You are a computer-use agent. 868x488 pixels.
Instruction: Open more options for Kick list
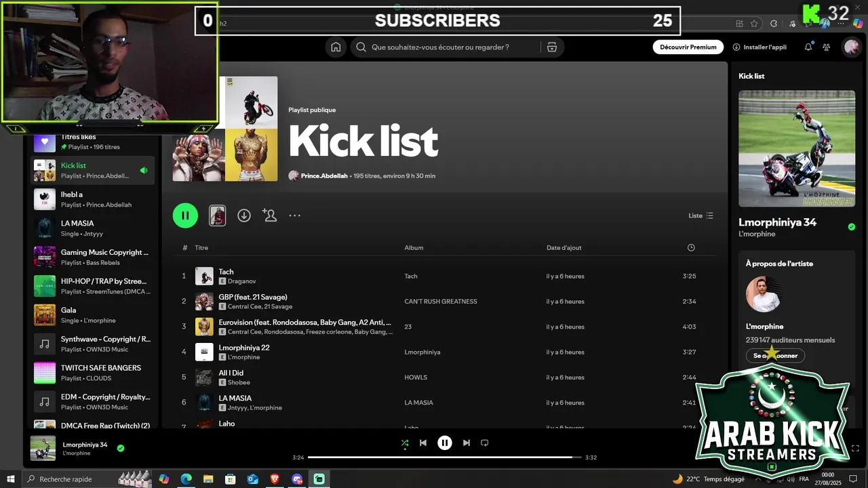[294, 216]
